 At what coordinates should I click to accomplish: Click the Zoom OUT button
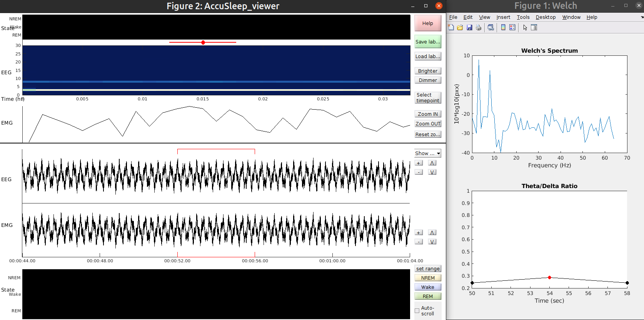pos(428,123)
